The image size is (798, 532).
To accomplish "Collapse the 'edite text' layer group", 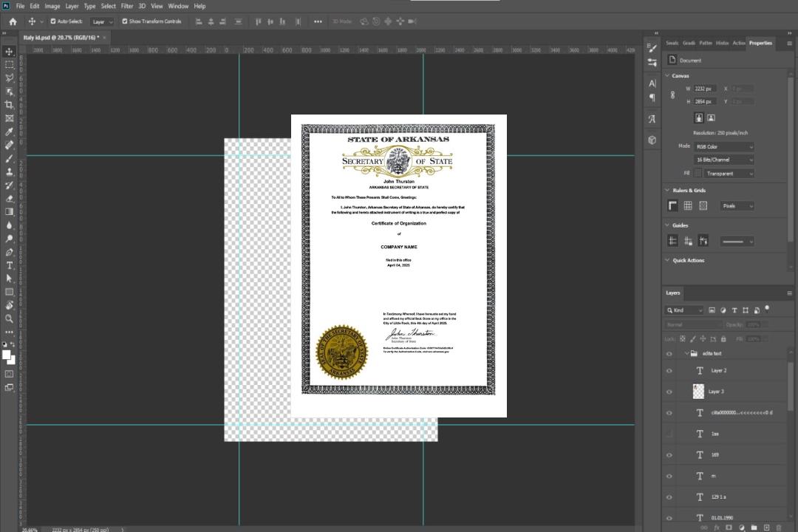I will pos(686,353).
